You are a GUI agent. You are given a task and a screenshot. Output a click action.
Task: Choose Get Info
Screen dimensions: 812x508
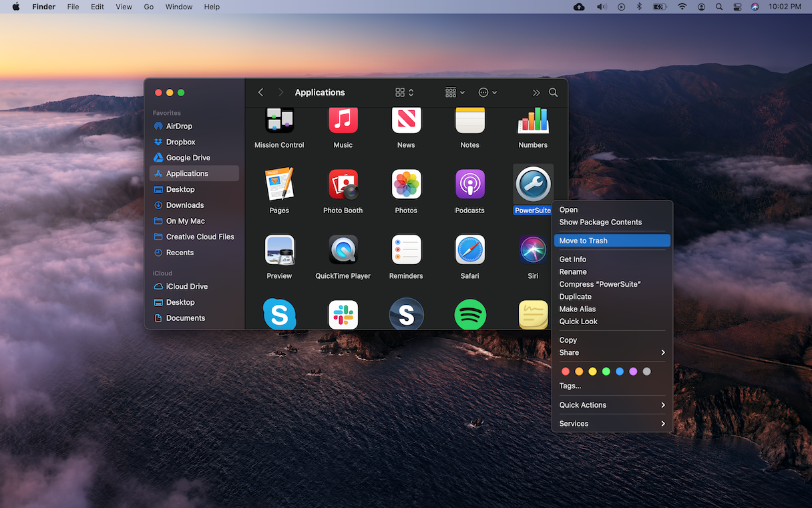pos(612,259)
